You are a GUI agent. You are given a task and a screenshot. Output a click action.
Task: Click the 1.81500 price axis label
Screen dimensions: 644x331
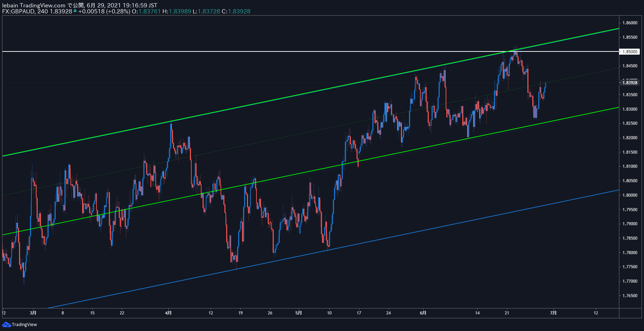coord(630,152)
